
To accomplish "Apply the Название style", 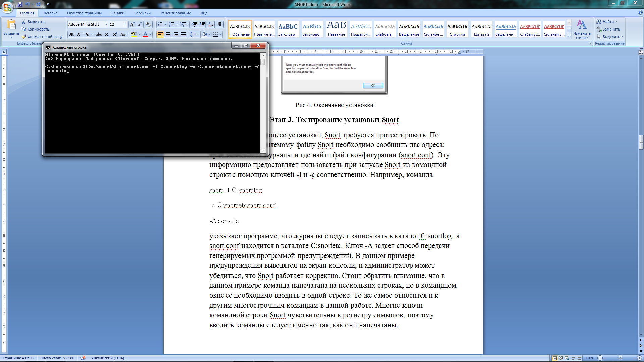I will (336, 29).
